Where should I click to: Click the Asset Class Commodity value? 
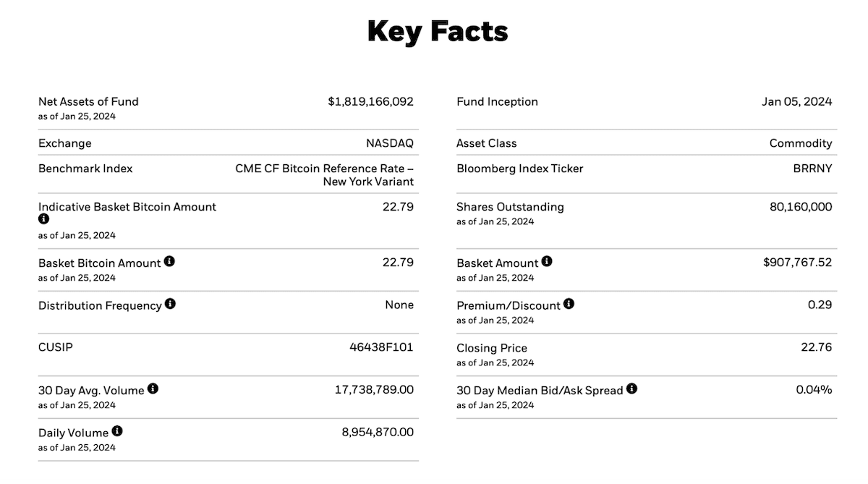pos(801,143)
